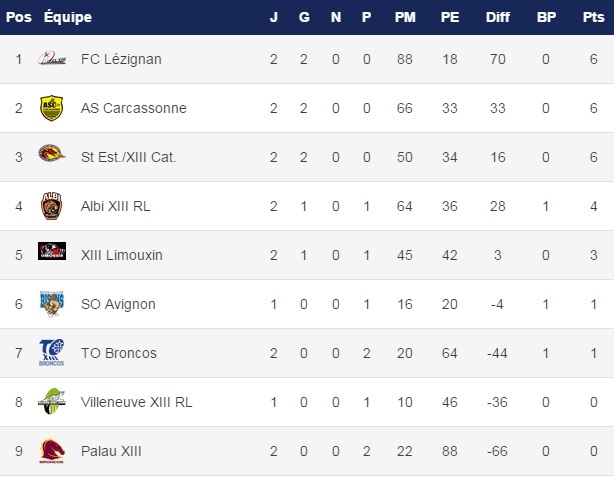
Task: Click the Albi XIII RL tiger logo
Action: pos(51,206)
